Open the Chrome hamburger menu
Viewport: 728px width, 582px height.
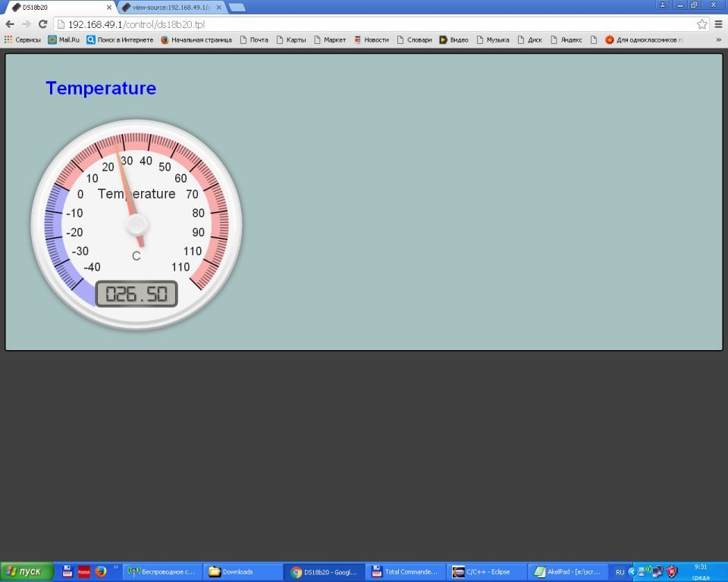718,24
